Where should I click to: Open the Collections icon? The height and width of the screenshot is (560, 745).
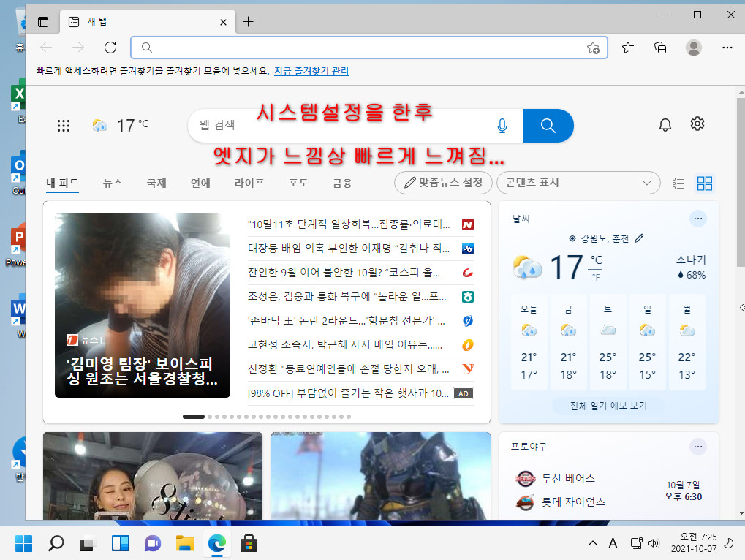tap(660, 48)
